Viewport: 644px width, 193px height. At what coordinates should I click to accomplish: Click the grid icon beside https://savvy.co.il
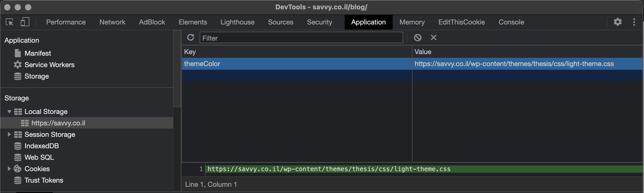[25, 123]
